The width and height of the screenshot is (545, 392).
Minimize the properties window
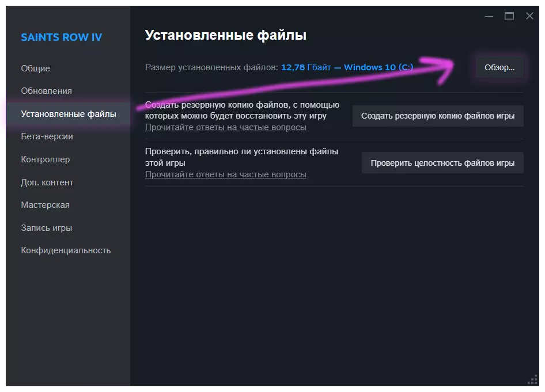489,16
